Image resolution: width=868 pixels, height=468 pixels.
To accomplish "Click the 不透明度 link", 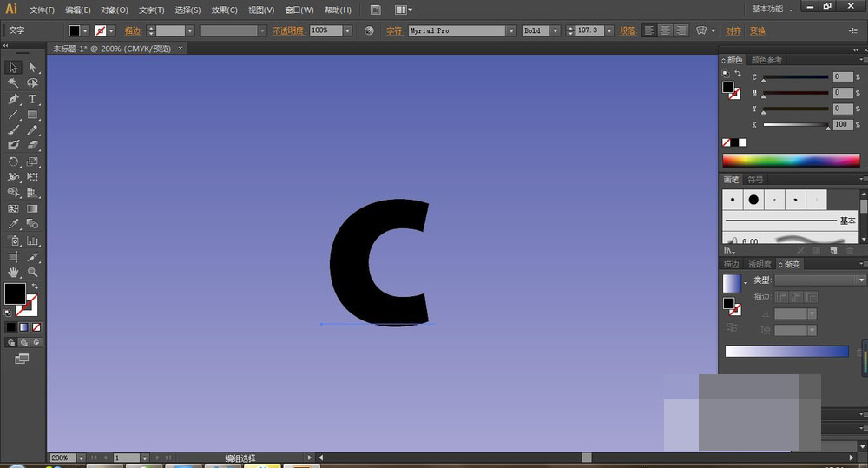I will [x=288, y=31].
